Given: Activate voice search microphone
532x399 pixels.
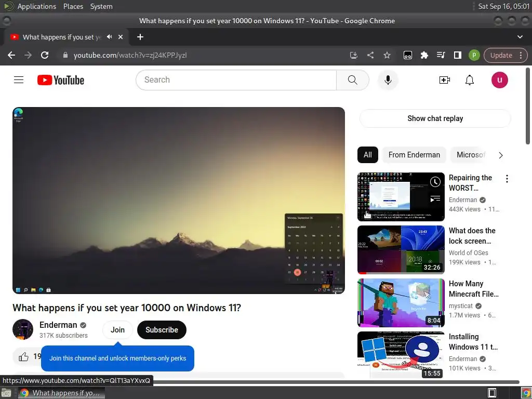Looking at the screenshot, I should [388, 80].
